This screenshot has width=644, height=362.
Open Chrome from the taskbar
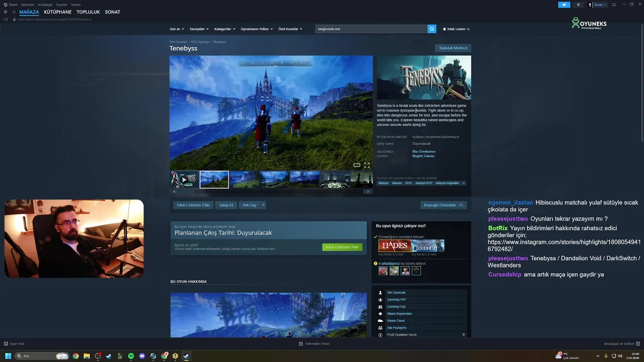tap(75, 356)
